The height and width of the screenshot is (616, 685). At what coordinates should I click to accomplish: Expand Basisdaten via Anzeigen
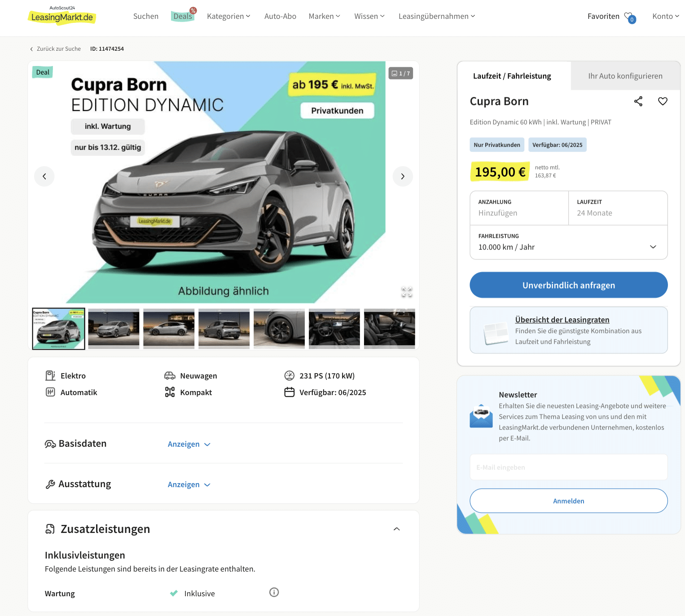coord(189,444)
